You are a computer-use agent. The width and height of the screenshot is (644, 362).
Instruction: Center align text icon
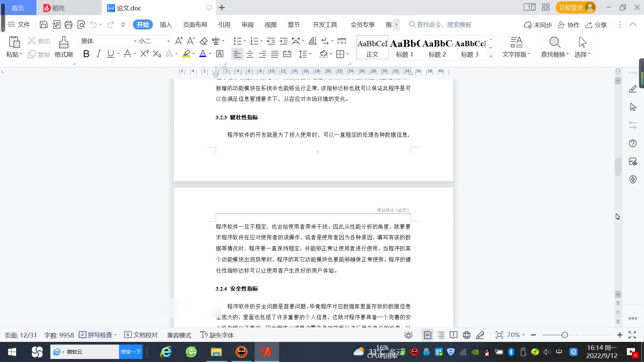(x=250, y=54)
